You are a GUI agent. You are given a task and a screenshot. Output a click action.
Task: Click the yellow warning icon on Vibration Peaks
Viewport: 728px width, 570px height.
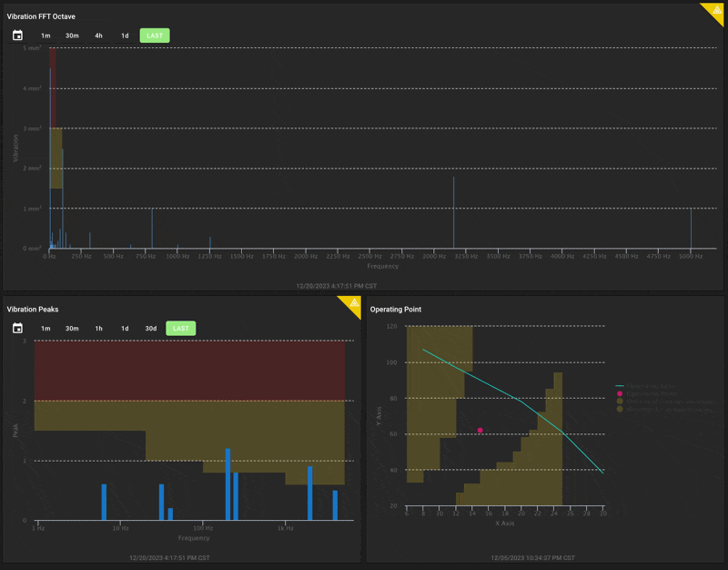[354, 303]
